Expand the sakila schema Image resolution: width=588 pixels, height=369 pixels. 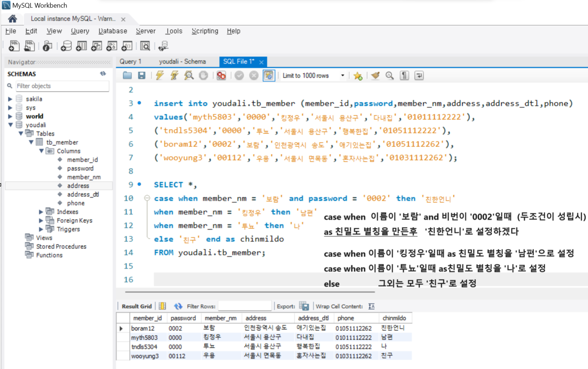point(10,99)
